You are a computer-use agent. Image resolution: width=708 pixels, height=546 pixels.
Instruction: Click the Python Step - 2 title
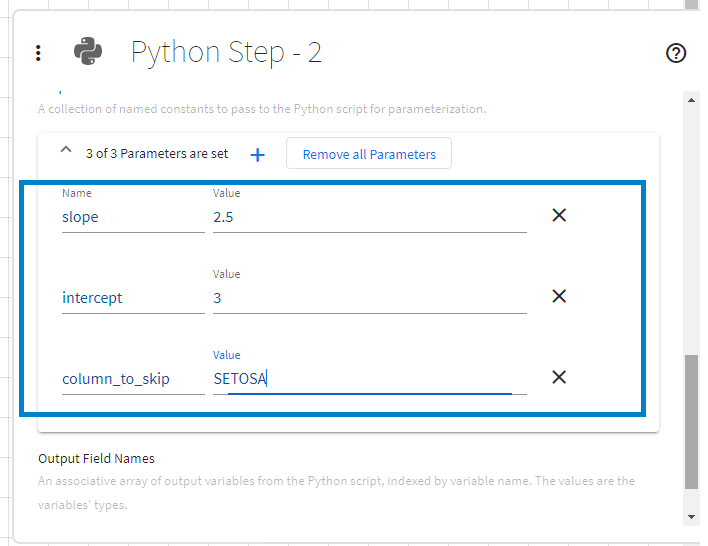tap(226, 53)
